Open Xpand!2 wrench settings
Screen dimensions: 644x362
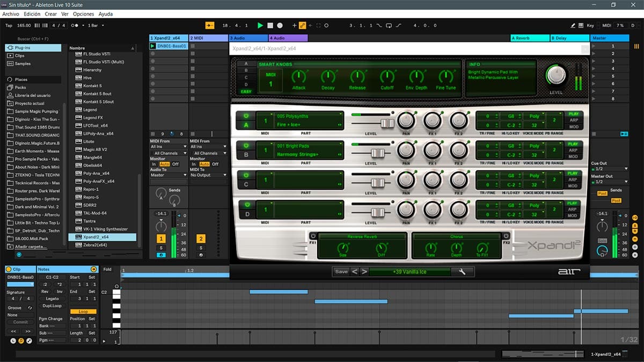(x=462, y=272)
